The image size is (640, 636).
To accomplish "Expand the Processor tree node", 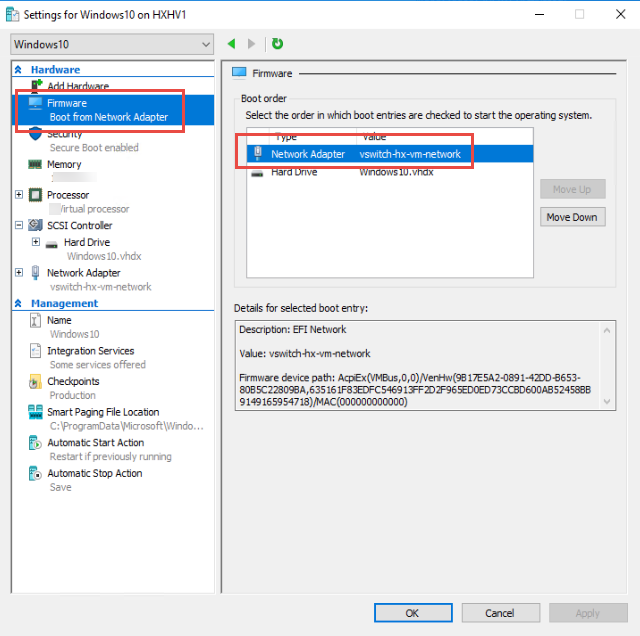I will coord(19,195).
